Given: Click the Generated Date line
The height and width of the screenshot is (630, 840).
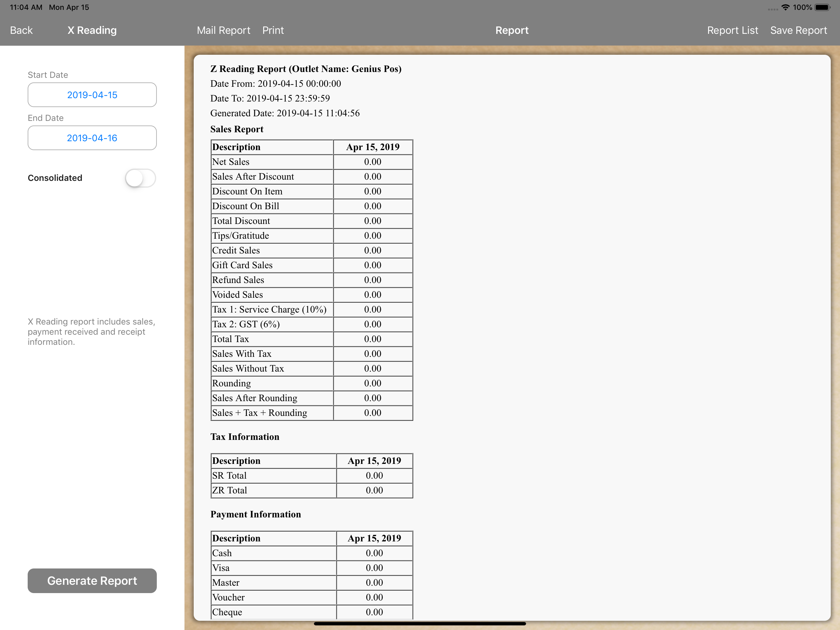Looking at the screenshot, I should pos(285,113).
